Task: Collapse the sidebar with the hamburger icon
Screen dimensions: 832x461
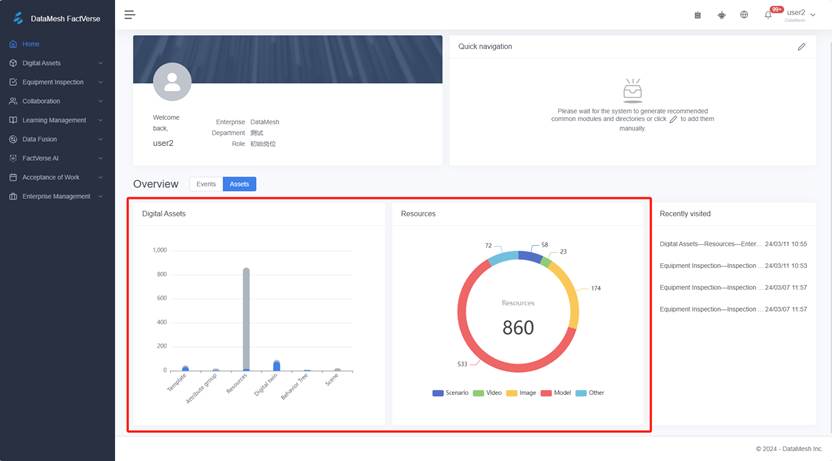Action: [130, 14]
